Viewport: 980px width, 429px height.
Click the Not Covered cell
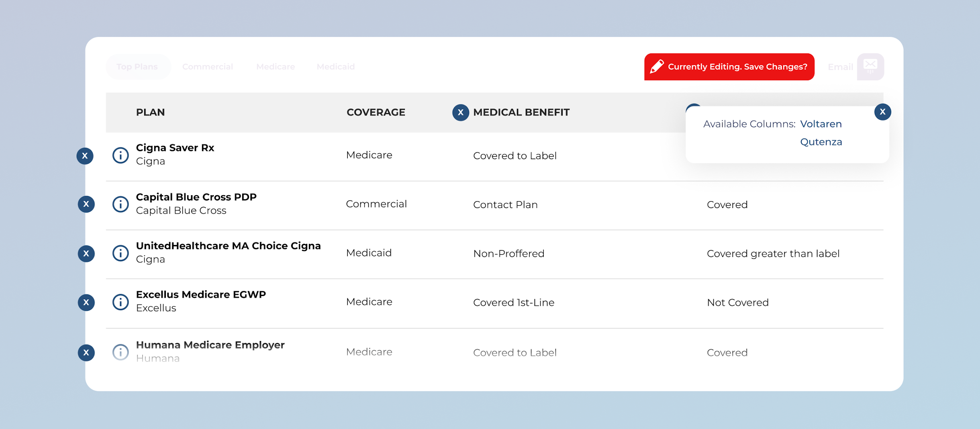tap(738, 303)
